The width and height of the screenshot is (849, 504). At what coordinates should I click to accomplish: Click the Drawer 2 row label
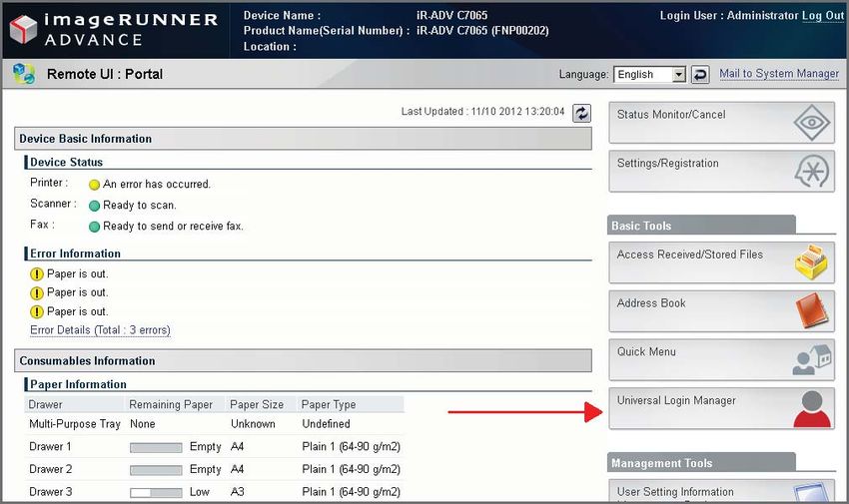click(50, 469)
